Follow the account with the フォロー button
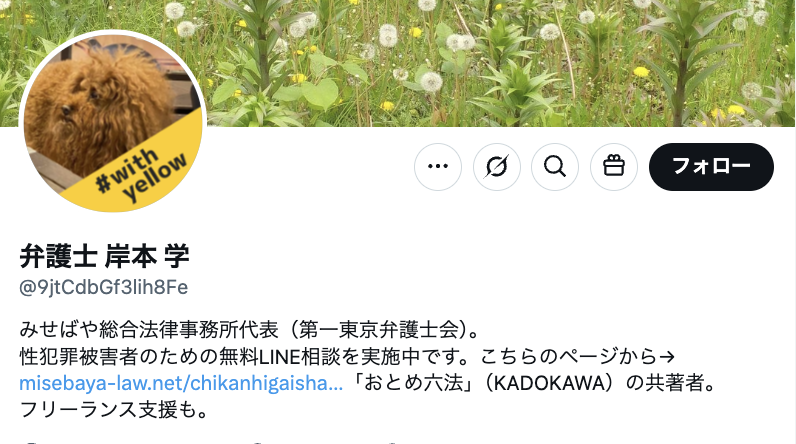Viewport: 796px width, 444px height. point(711,166)
